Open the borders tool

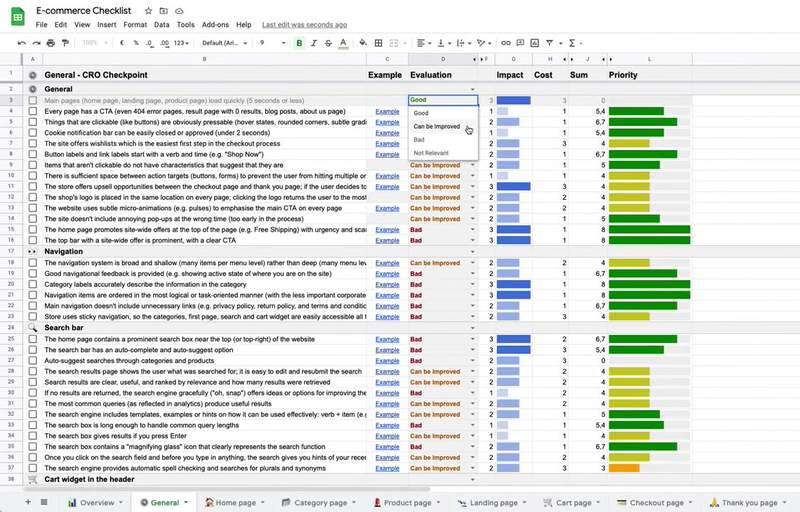[x=379, y=43]
